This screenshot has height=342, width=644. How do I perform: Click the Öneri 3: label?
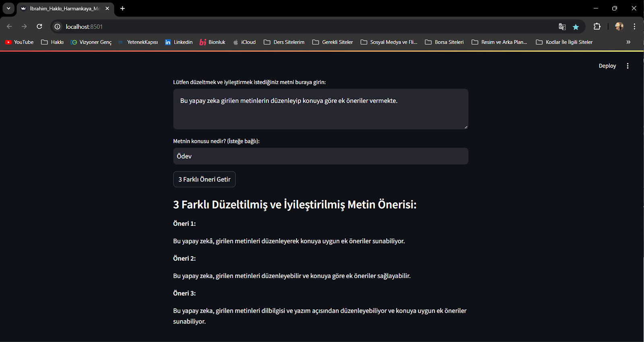[184, 293]
